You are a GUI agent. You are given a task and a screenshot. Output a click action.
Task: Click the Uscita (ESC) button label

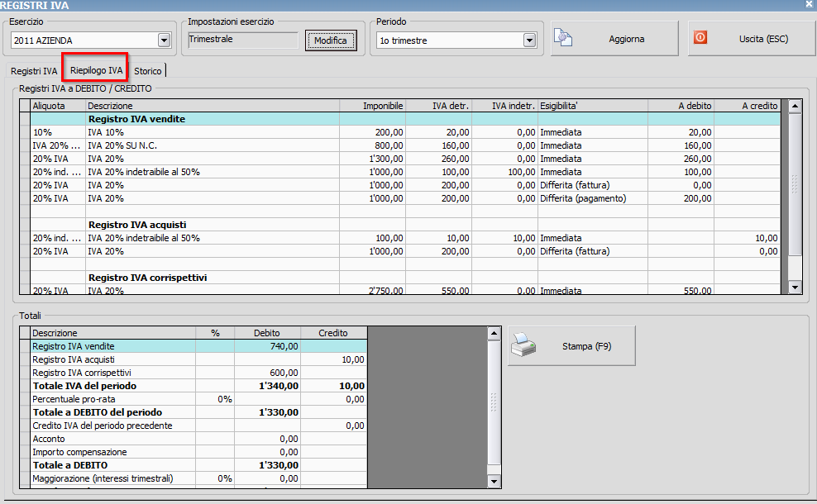pyautogui.click(x=763, y=39)
